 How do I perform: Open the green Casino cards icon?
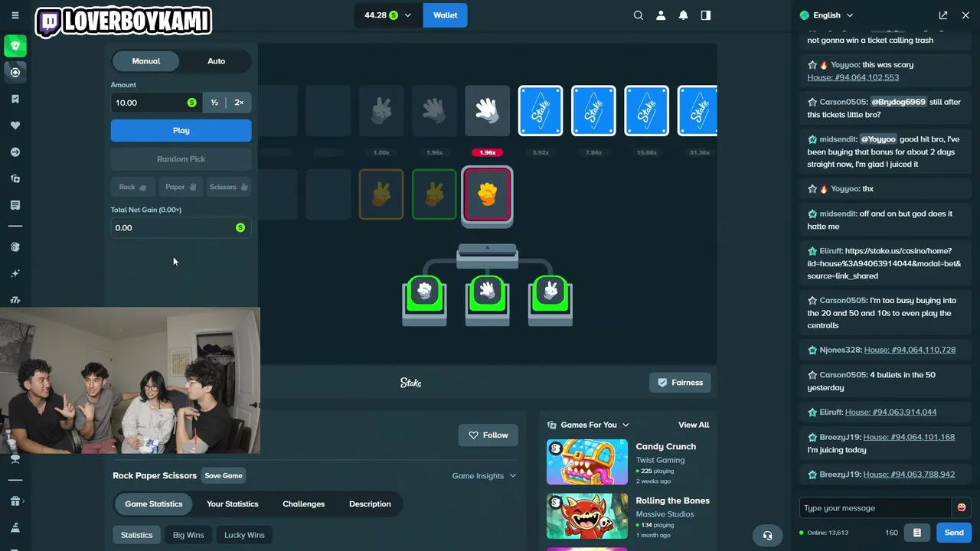coord(15,46)
